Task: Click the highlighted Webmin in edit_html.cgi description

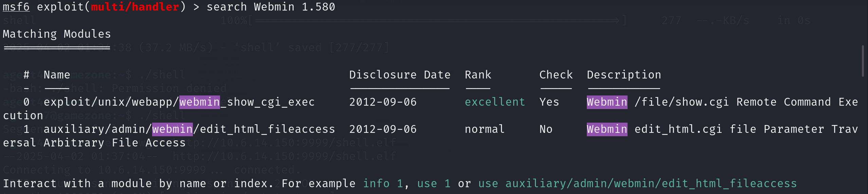Action: (607, 129)
